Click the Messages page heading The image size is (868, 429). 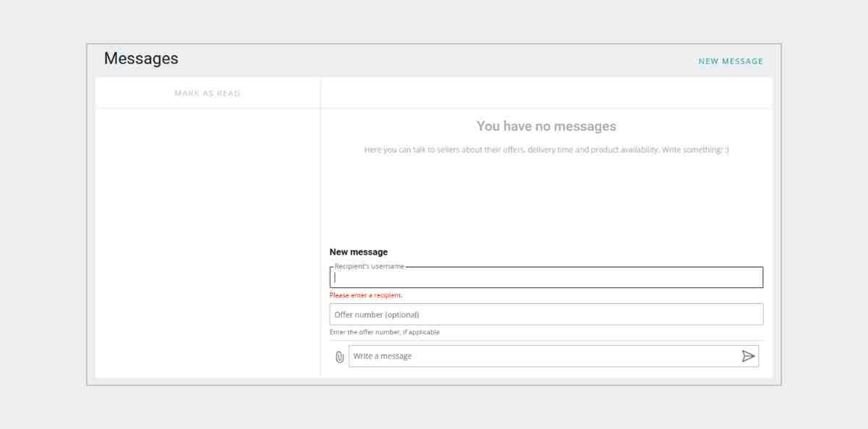(141, 59)
